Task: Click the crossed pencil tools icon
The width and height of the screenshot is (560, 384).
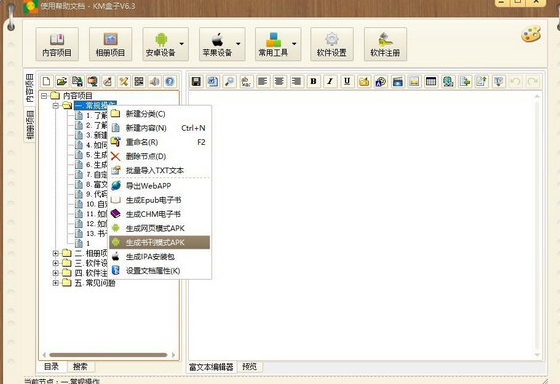Action: pos(124,81)
